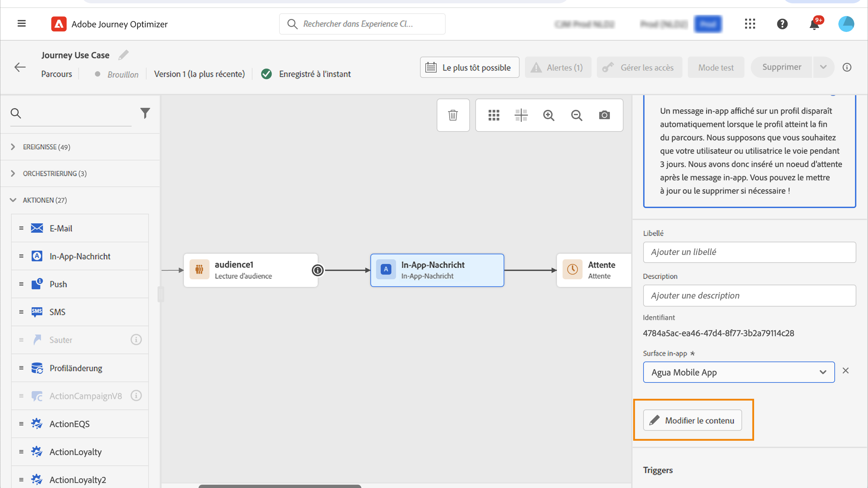This screenshot has width=868, height=488.
Task: Expand the EREIGNISSE section
Action: coord(13,147)
